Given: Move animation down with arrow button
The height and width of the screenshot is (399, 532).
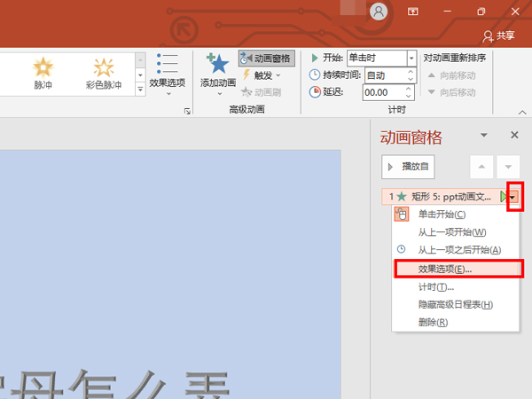Looking at the screenshot, I should click(x=508, y=167).
